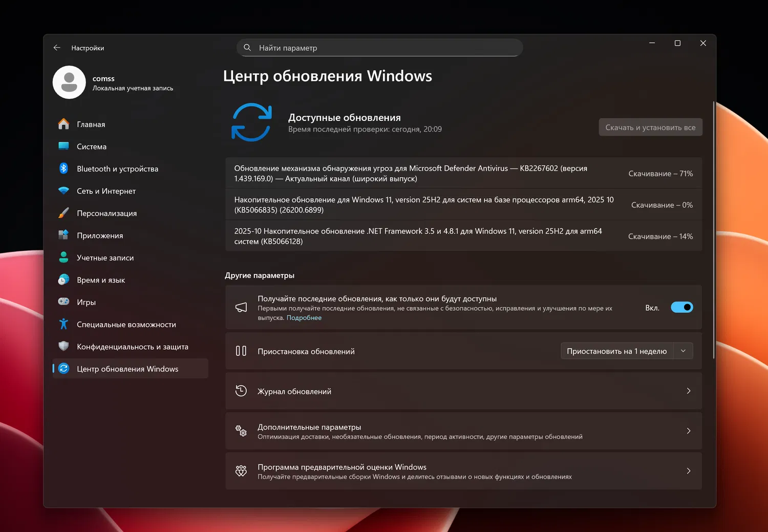
Task: Click the Microsoft Defender Antivirus KB2267602 update
Action: pos(463,174)
